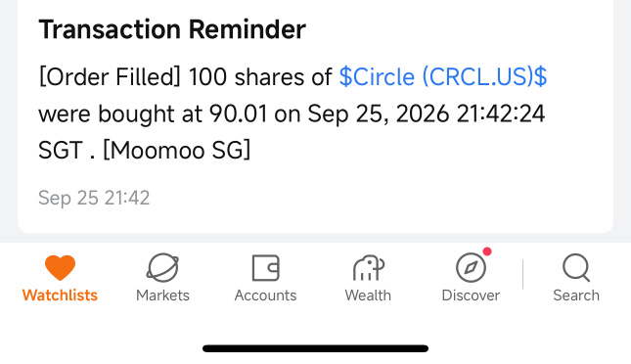631x364 pixels.
Task: Switch to the Markets tab label
Action: pos(162,296)
